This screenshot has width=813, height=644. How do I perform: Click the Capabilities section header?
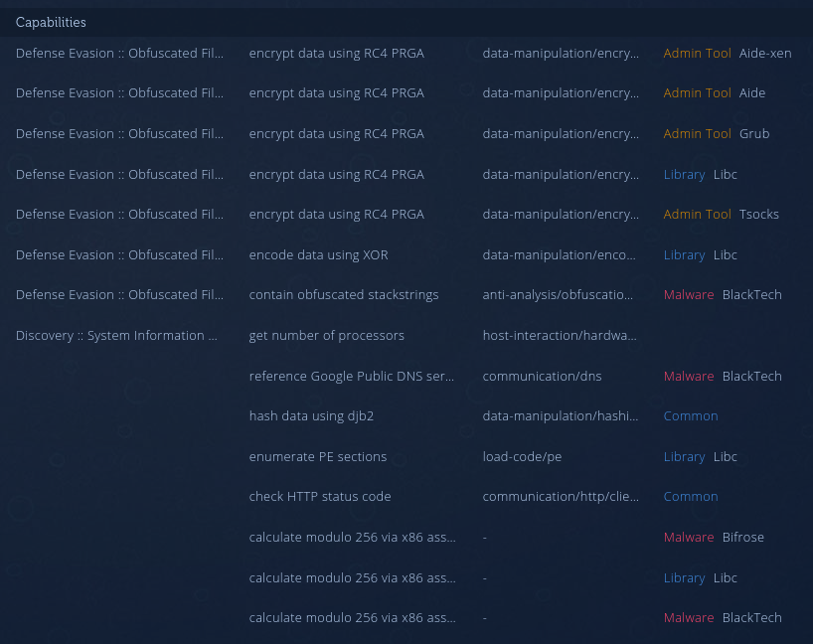click(51, 22)
